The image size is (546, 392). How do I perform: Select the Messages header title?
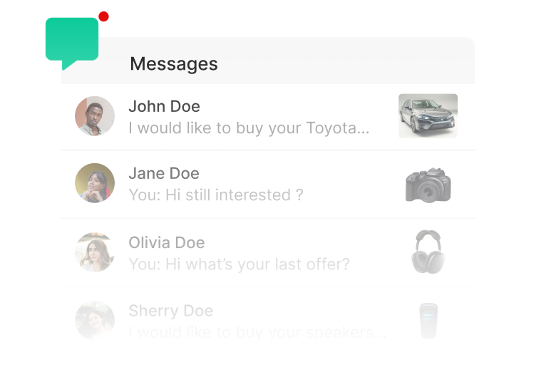[x=174, y=64]
